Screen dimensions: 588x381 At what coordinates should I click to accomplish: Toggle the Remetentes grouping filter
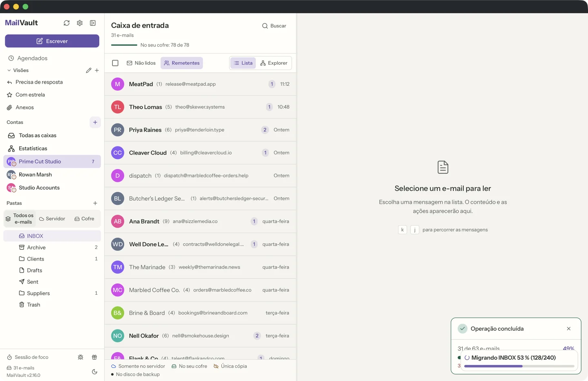point(182,63)
